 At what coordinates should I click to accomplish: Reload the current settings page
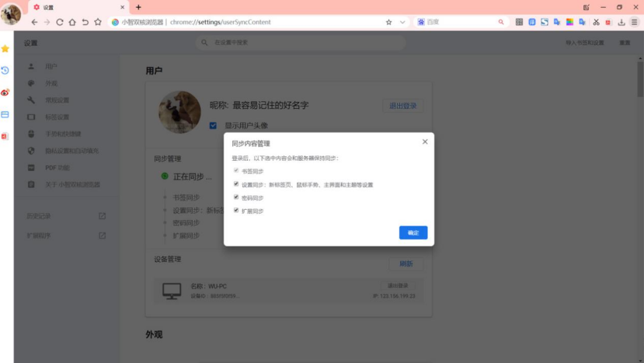(x=60, y=23)
